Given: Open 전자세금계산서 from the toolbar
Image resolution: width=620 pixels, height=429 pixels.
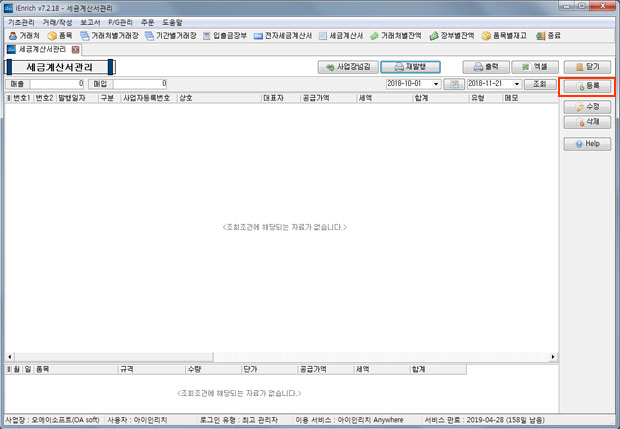Looking at the screenshot, I should pos(283,35).
